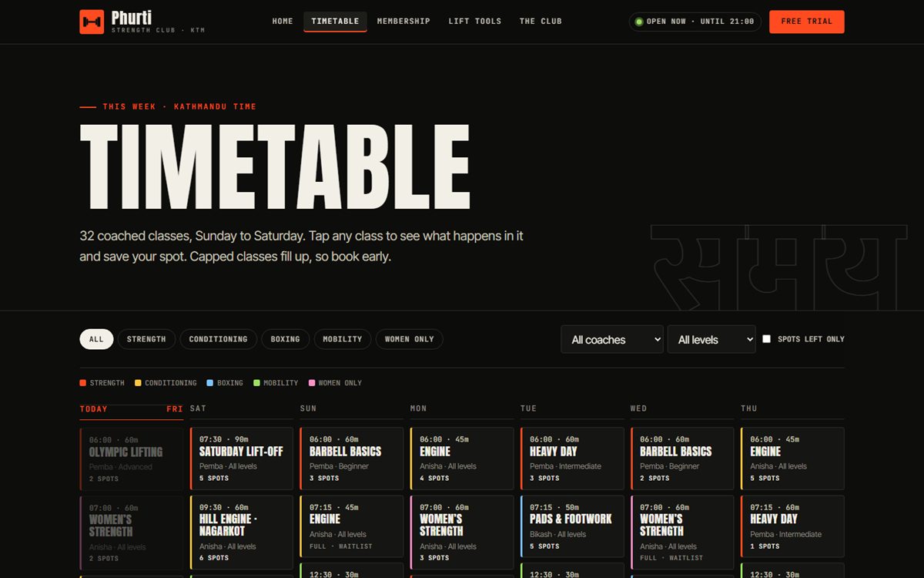The image size is (924, 578).
Task: Filter classes by the Conditioning chip
Action: [x=219, y=339]
